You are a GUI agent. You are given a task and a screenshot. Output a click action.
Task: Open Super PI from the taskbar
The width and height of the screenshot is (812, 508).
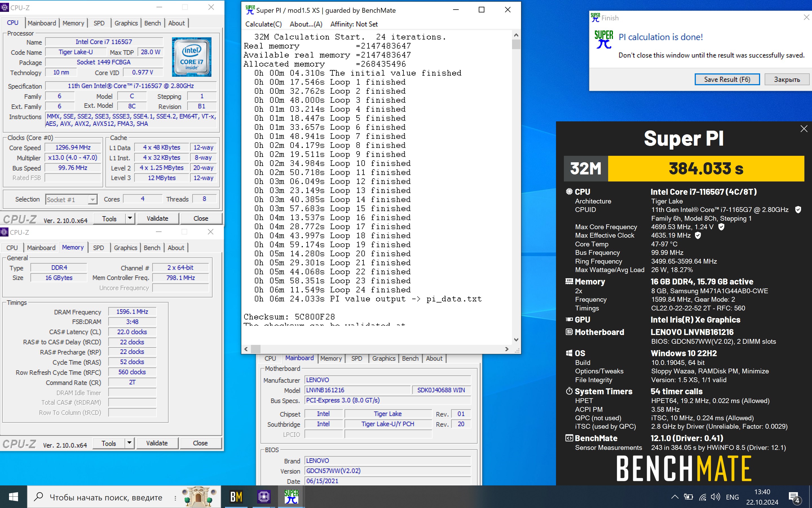(291, 497)
